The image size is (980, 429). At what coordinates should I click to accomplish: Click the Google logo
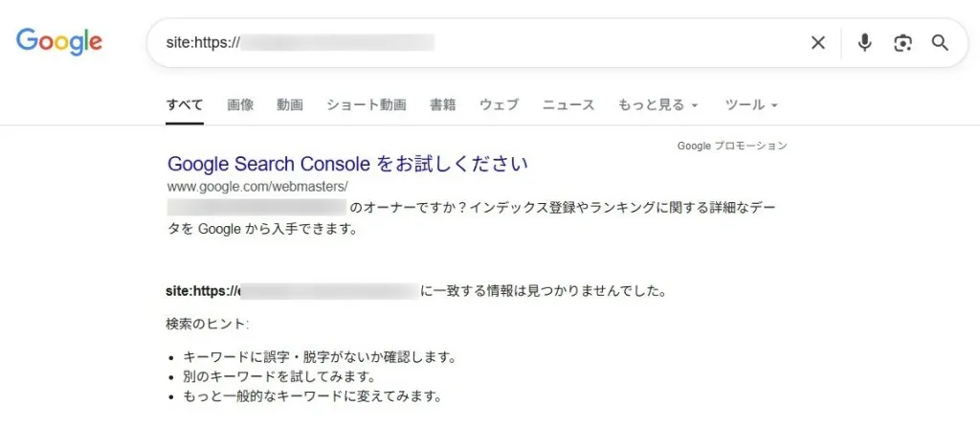[x=59, y=41]
